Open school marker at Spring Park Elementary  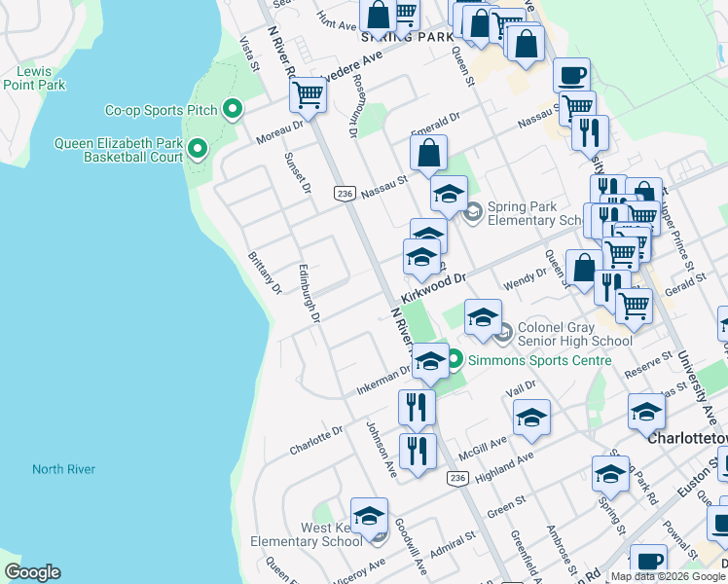(x=449, y=195)
